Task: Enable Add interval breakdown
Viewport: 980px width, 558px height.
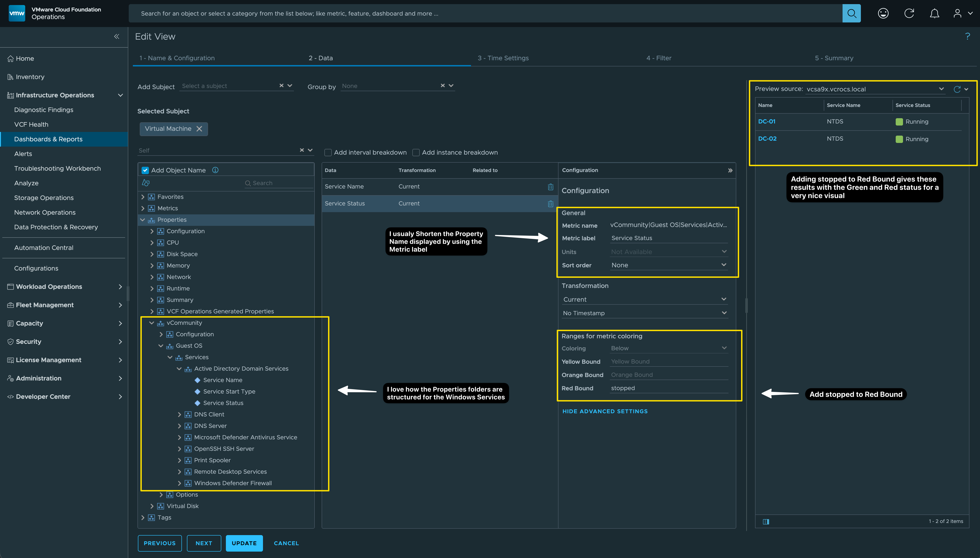Action: click(328, 153)
